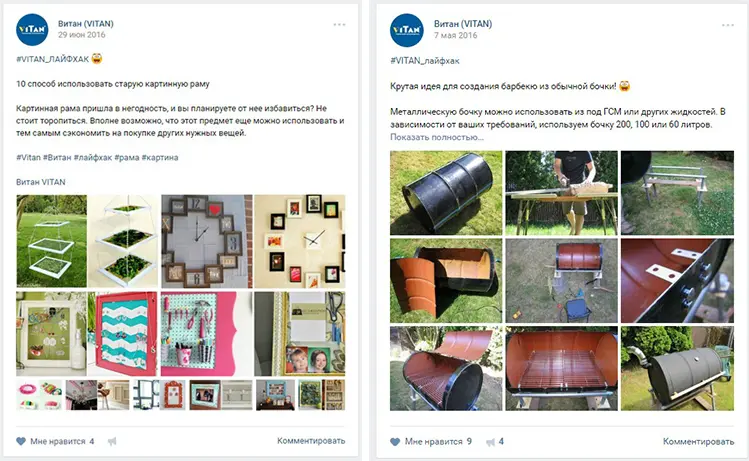
Task: Open the Витан (VITAN) author name on the right post
Action: point(463,23)
